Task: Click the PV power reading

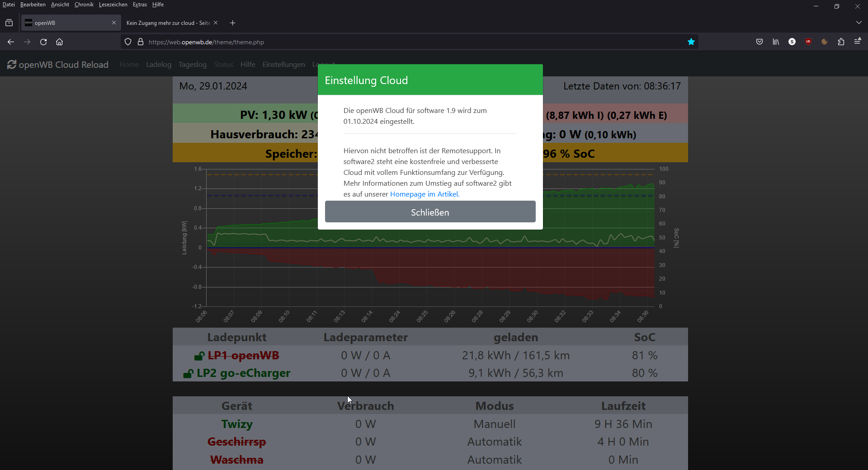Action: [279, 115]
